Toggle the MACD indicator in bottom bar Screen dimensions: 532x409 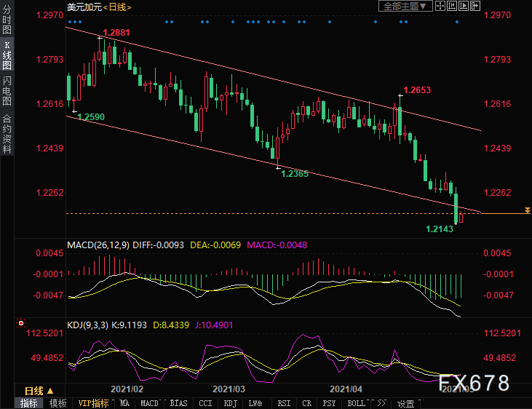click(x=149, y=403)
